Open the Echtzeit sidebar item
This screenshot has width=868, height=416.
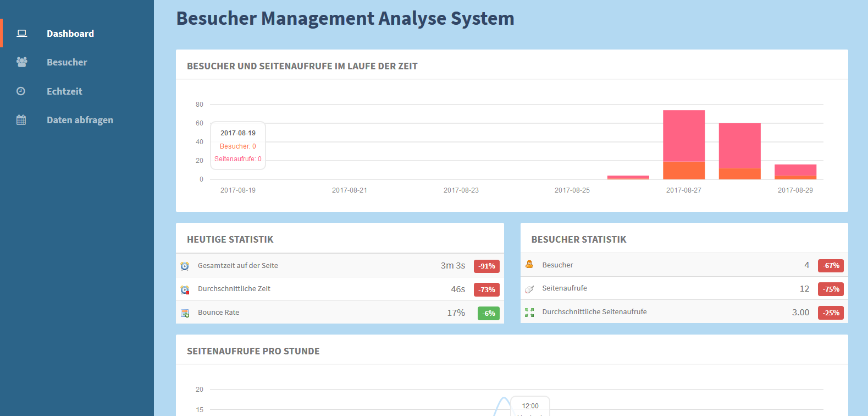(77, 91)
